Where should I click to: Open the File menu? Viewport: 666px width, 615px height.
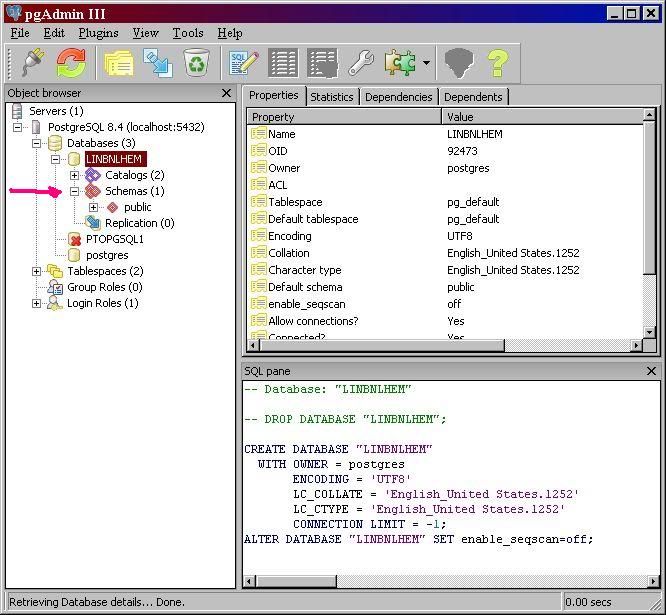[x=20, y=33]
